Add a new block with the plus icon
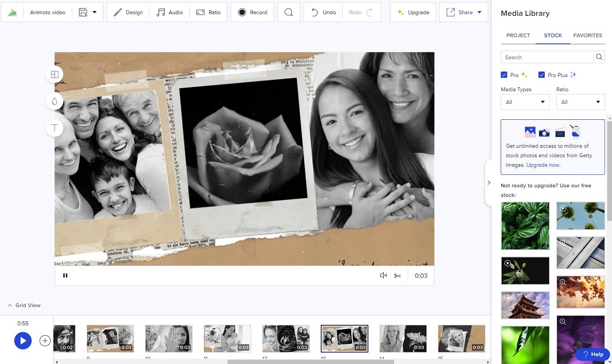The width and height of the screenshot is (612, 364). [45, 341]
